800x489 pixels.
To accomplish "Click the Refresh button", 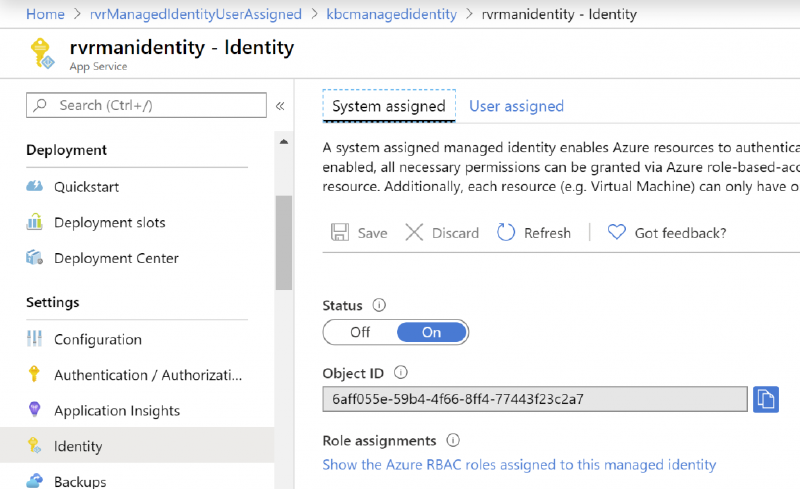I will (534, 233).
